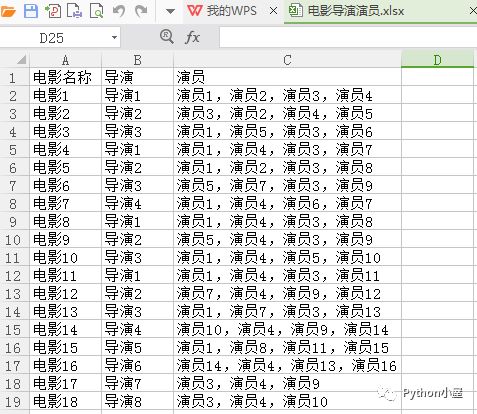Click into the formula bar

point(348,38)
